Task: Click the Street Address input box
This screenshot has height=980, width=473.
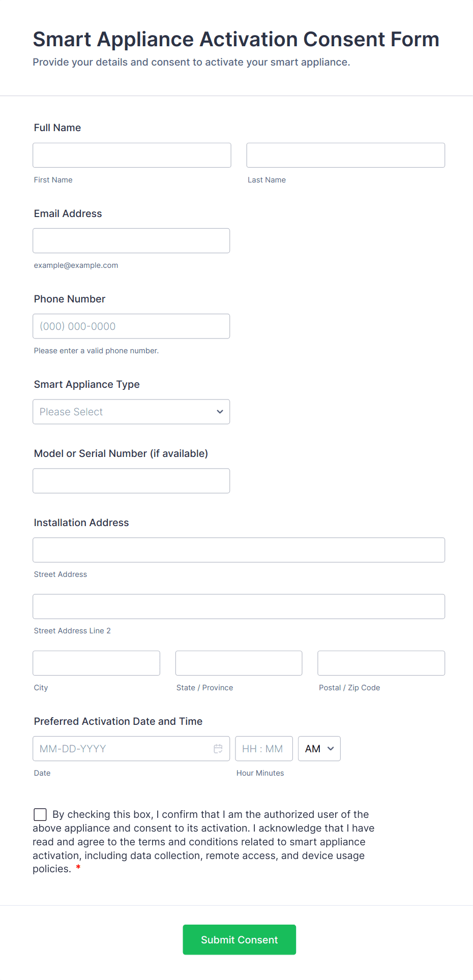Action: pyautogui.click(x=239, y=550)
